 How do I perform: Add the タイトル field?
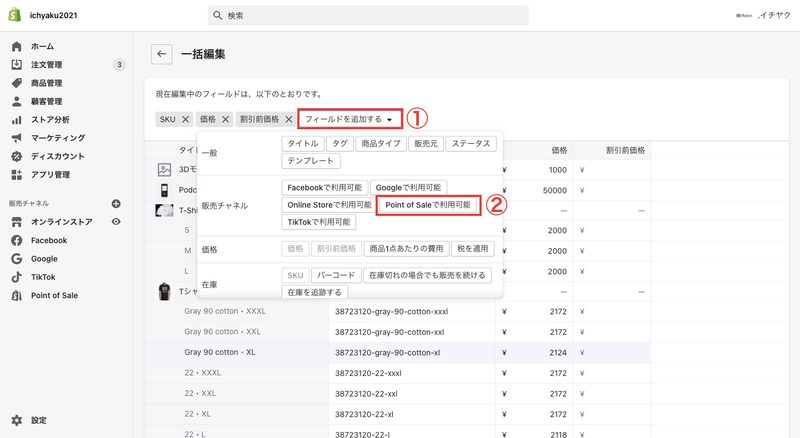303,144
